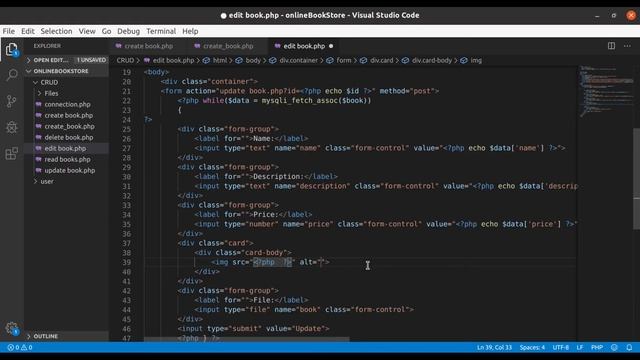
Task: Click form in the breadcrumb
Action: pyautogui.click(x=344, y=60)
